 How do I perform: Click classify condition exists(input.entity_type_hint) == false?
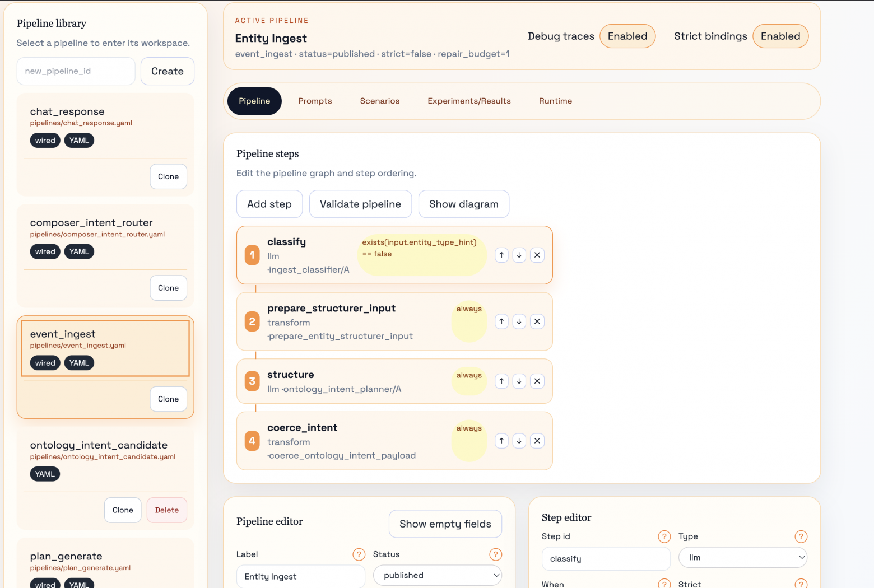point(422,255)
